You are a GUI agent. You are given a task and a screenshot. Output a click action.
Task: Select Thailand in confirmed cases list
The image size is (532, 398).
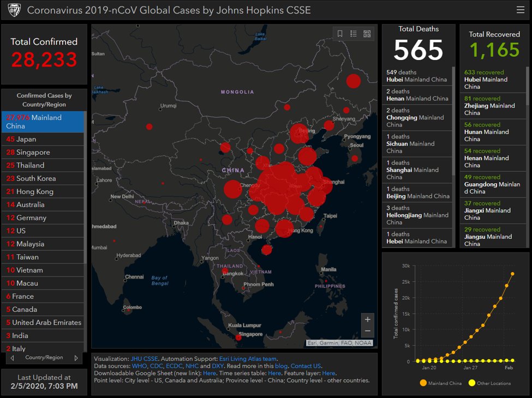coord(43,165)
